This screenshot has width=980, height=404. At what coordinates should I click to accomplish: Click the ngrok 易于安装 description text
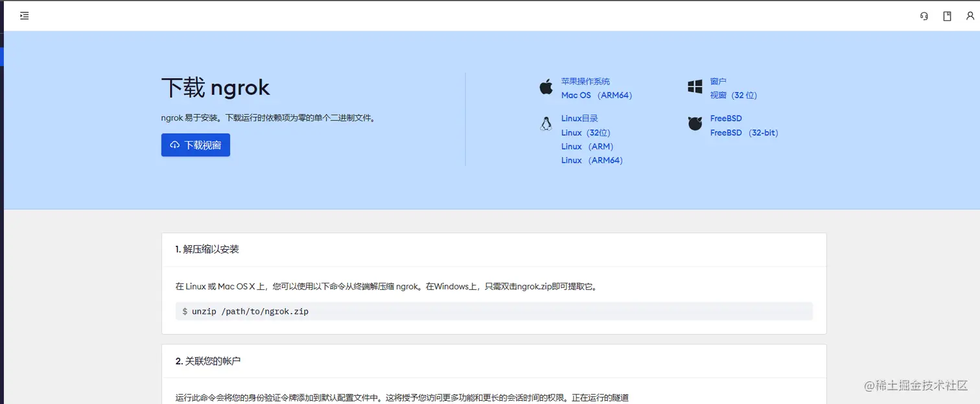(268, 119)
